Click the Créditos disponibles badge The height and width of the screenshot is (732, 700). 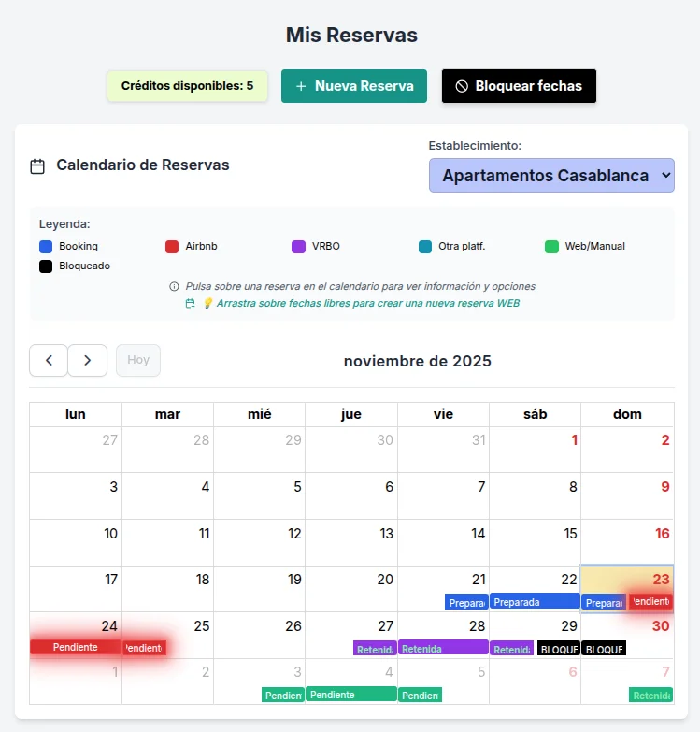click(x=187, y=86)
